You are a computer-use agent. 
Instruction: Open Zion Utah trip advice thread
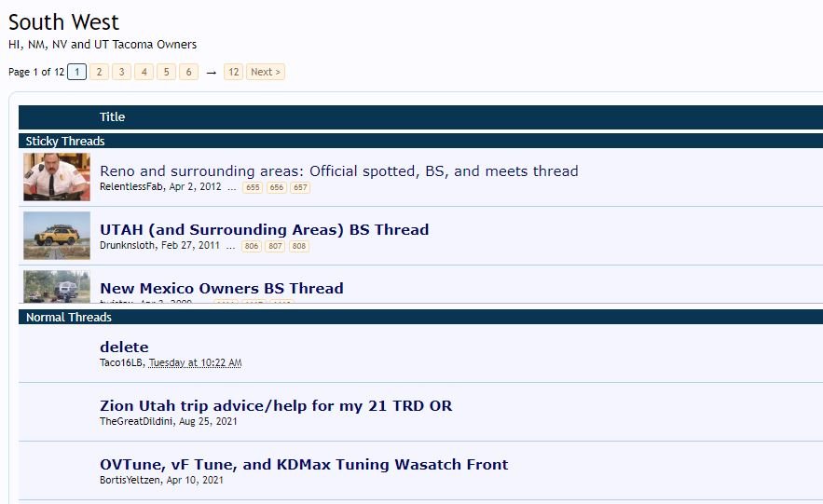tap(276, 406)
